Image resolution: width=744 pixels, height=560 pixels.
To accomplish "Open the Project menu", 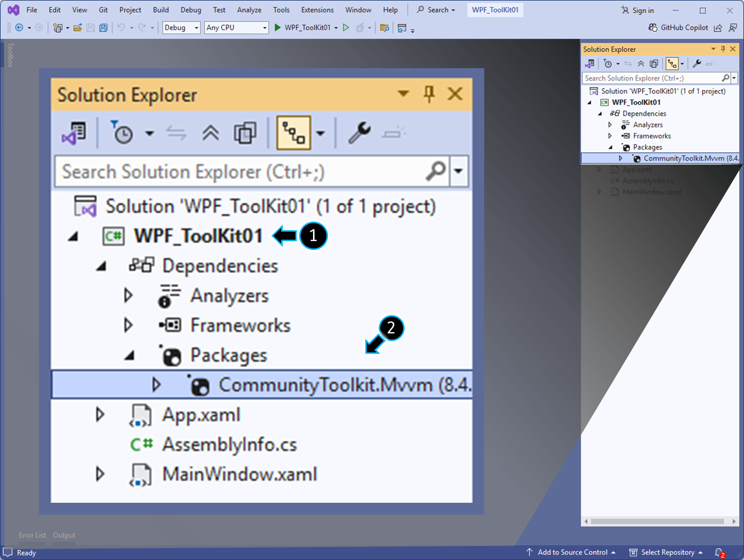I will 130,10.
